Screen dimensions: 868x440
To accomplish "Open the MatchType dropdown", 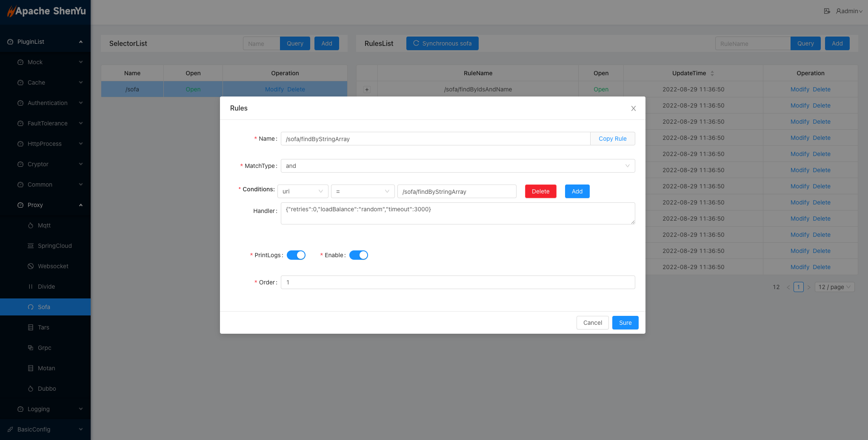I will (x=457, y=166).
